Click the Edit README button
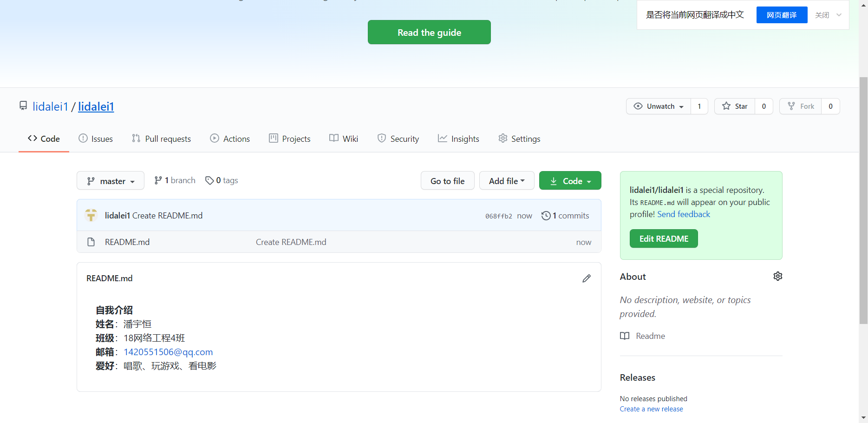 point(664,238)
